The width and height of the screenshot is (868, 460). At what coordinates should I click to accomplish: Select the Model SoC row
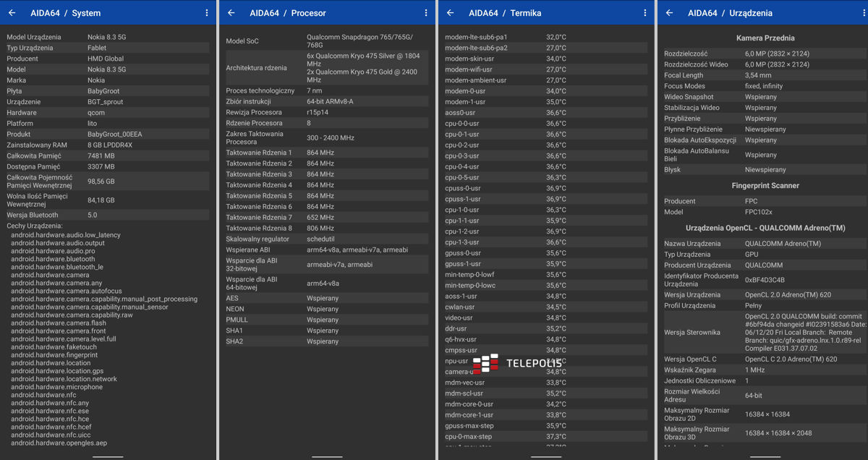[x=325, y=41]
